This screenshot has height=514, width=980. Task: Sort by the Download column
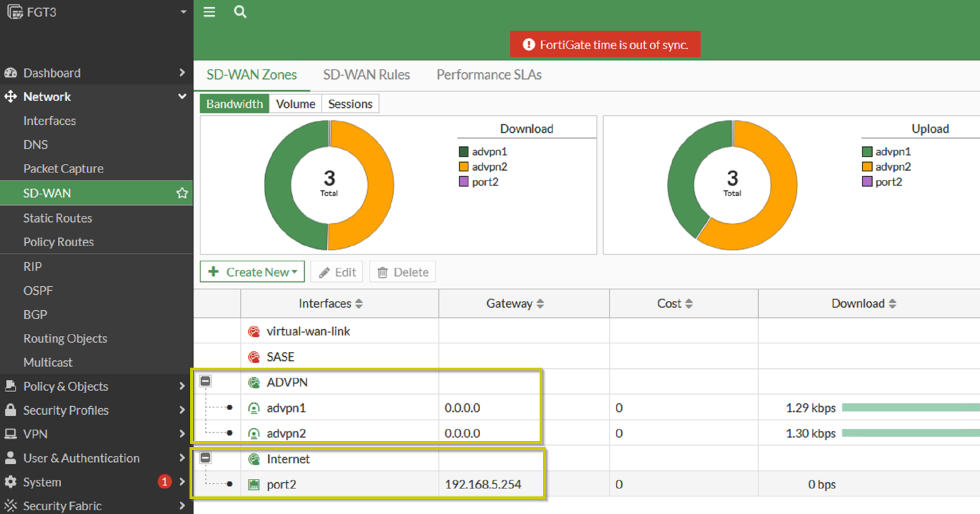(x=892, y=304)
